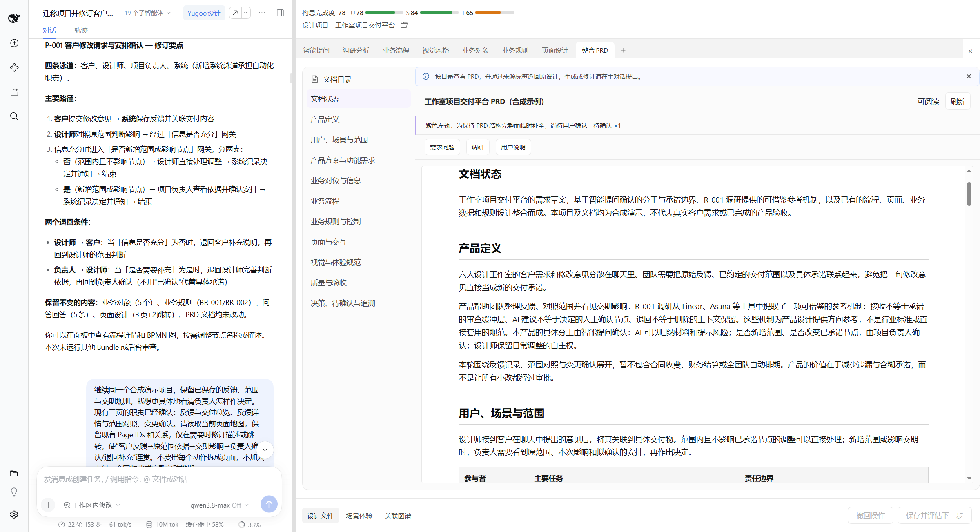Switch to 轨迹 tab

pyautogui.click(x=81, y=30)
